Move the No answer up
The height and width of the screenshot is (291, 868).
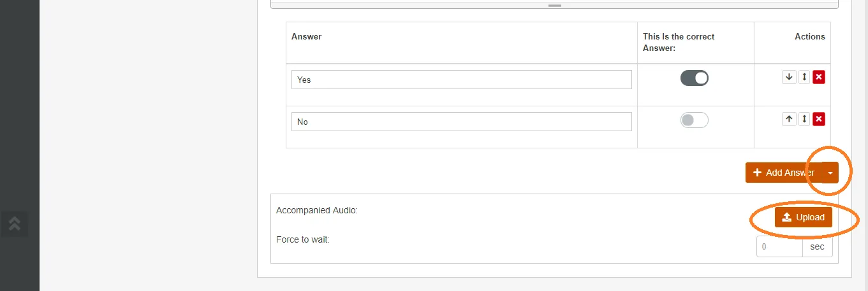tap(790, 119)
